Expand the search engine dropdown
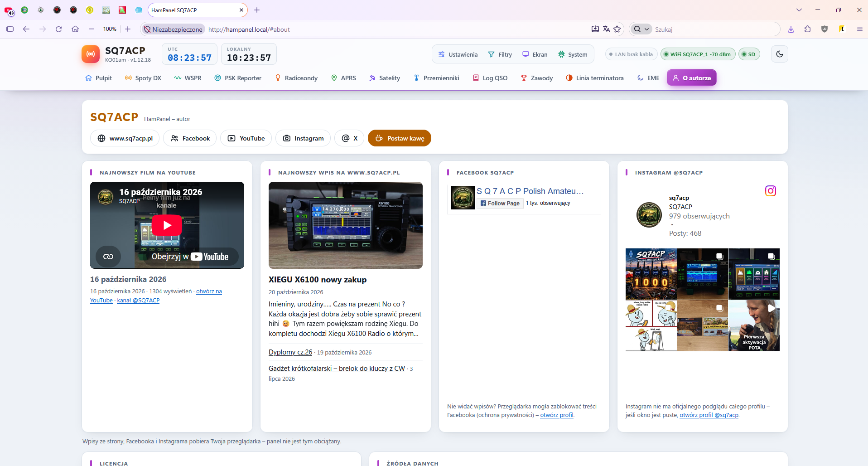This screenshot has height=466, width=868. 641,29
